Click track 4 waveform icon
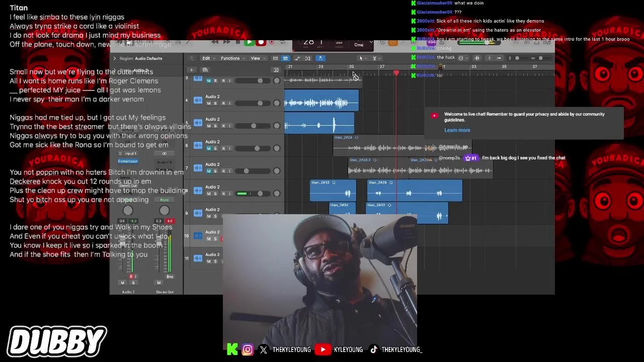This screenshot has width=644, height=362. [198, 100]
